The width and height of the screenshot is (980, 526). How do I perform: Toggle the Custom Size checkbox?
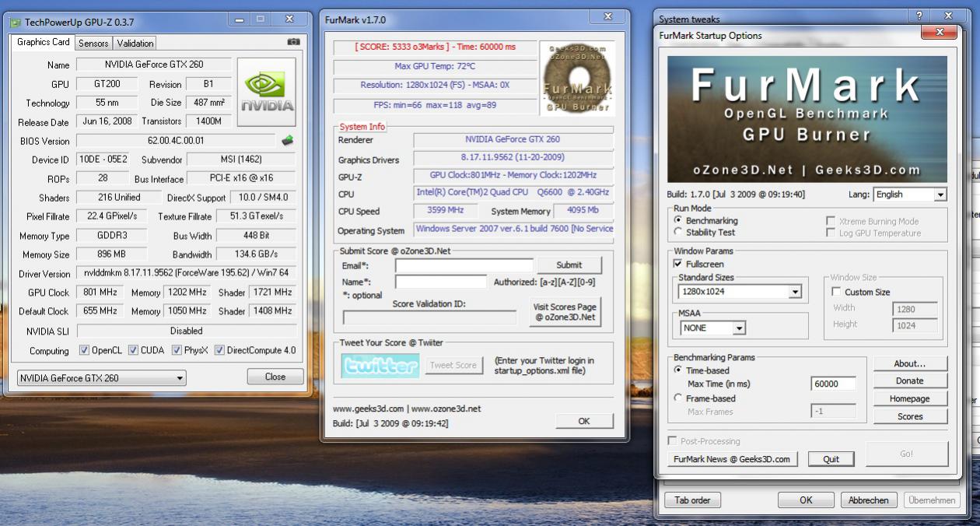[x=836, y=292]
